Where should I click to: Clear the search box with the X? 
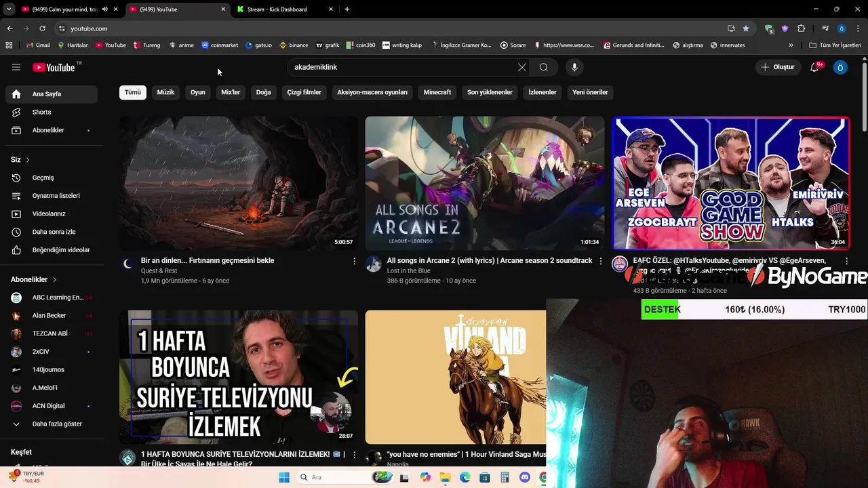[x=521, y=67]
